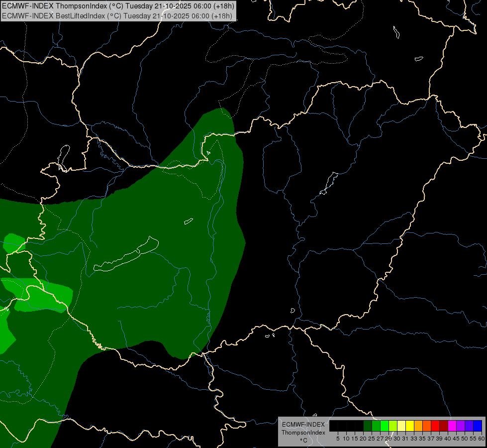Select the orange 33-35 legend swatch
The height and width of the screenshot is (448, 487).
click(x=418, y=426)
